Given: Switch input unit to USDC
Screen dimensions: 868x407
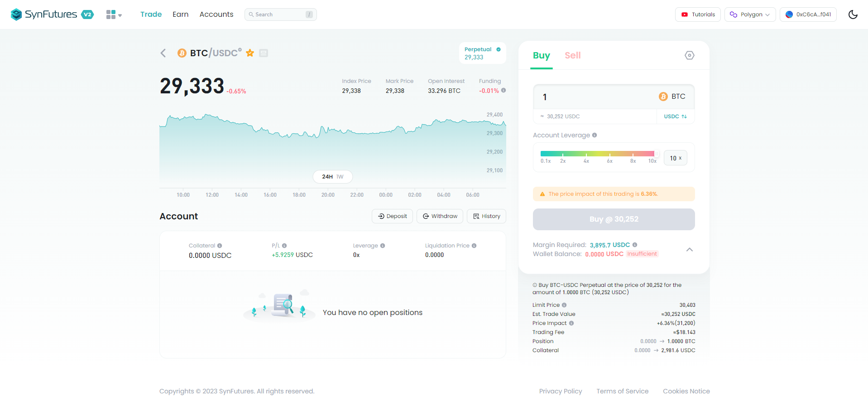Looking at the screenshot, I should [676, 116].
